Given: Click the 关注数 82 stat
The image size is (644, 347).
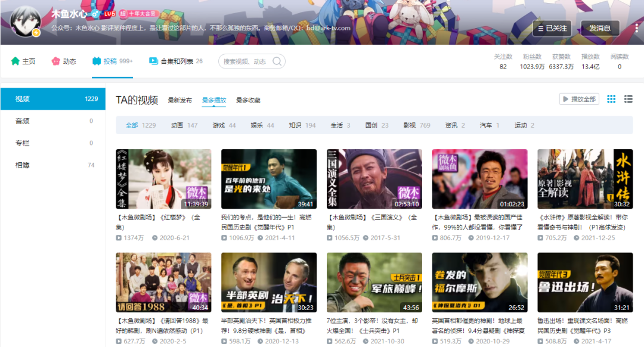Looking at the screenshot, I should [x=503, y=61].
